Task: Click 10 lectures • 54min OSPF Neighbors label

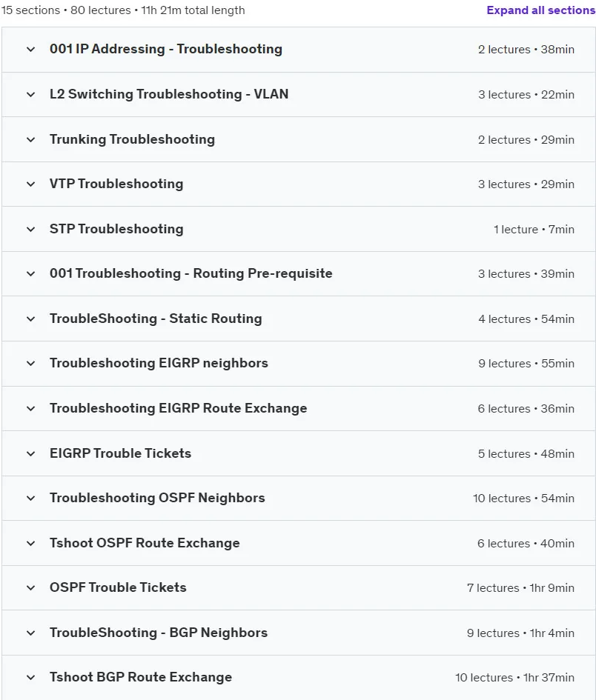Action: click(x=523, y=499)
